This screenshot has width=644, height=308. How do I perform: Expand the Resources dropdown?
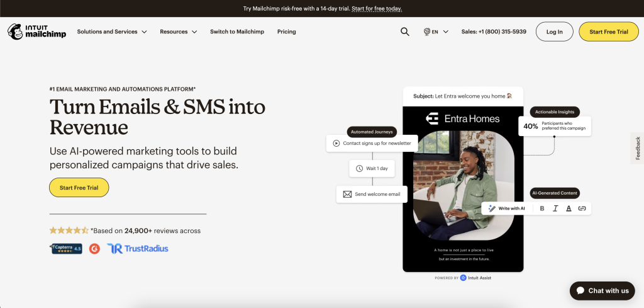coord(178,31)
